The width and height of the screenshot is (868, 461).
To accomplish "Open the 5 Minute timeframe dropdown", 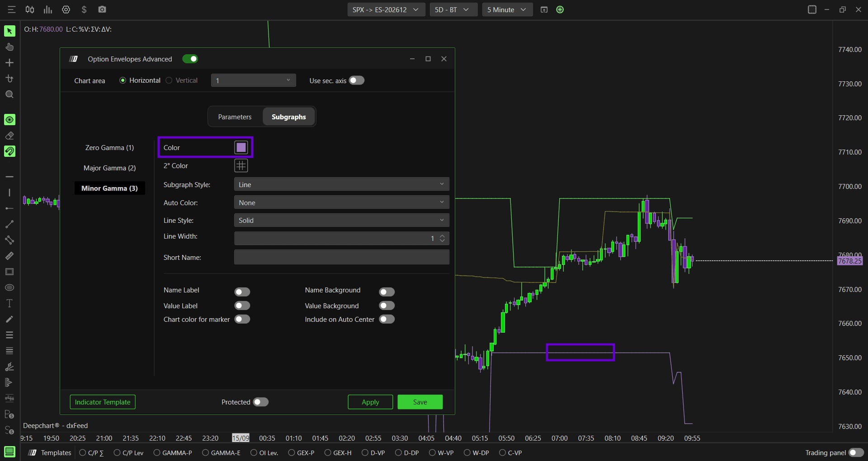I will [x=507, y=9].
